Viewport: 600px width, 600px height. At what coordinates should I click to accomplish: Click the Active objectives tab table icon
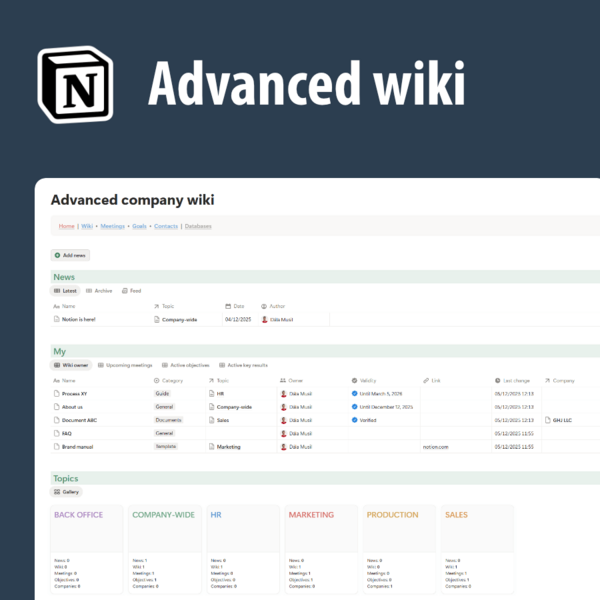pyautogui.click(x=165, y=365)
